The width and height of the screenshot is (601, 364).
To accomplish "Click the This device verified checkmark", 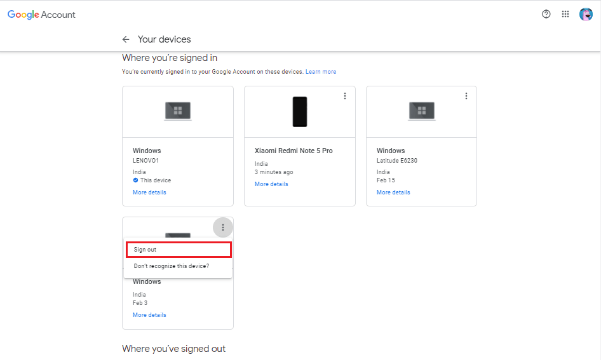I will coord(135,180).
